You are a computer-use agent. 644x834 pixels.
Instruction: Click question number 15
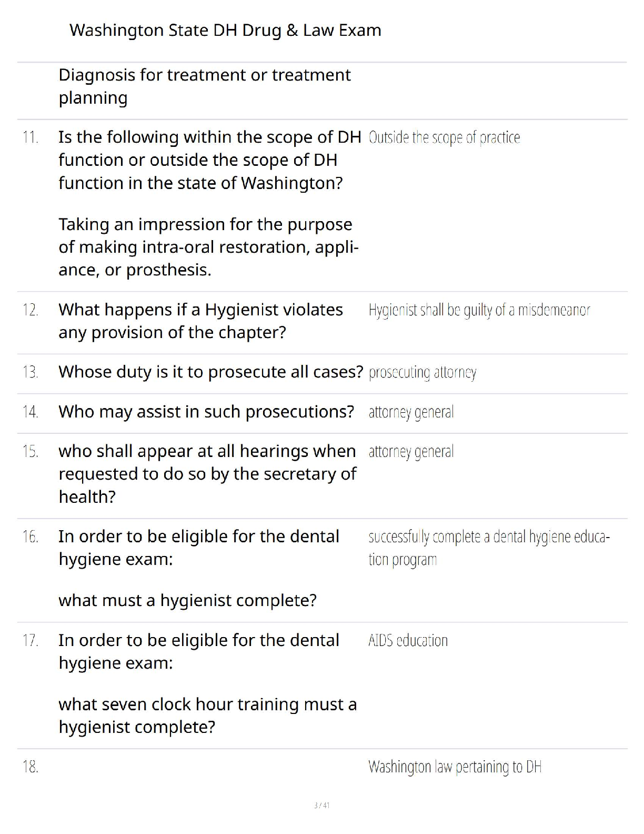click(31, 452)
